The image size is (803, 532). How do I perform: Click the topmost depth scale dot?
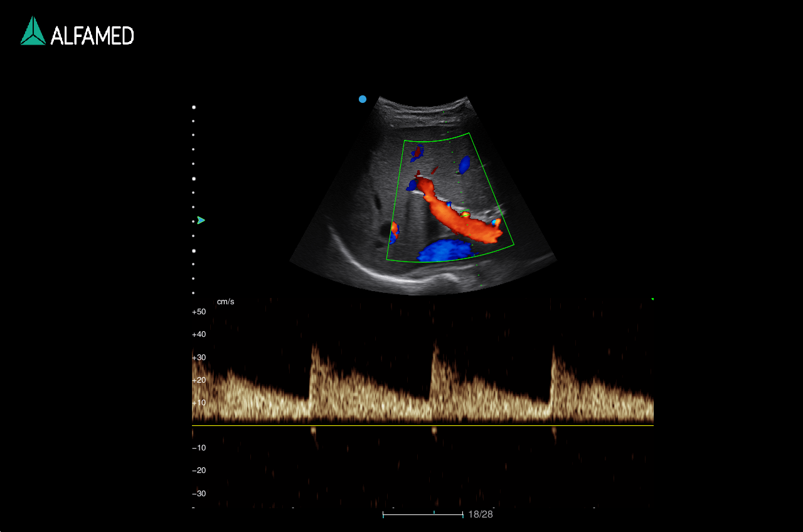click(x=193, y=107)
